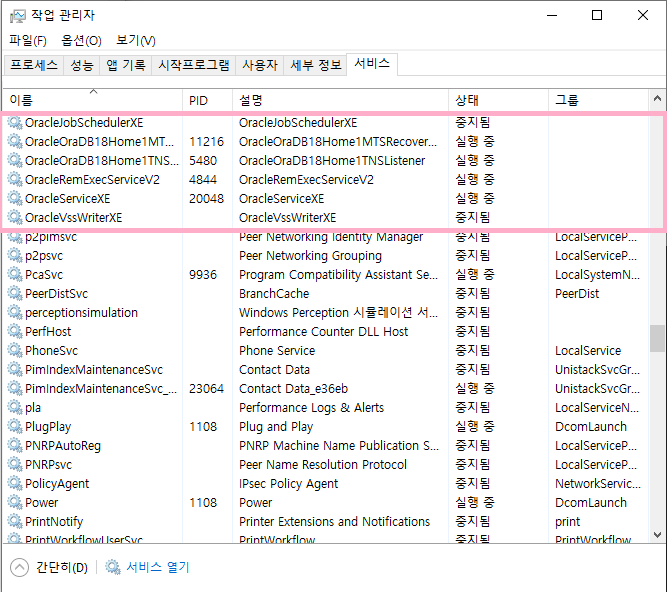
Task: Select Peer Name Resolution Protocol description
Action: pyautogui.click(x=323, y=464)
